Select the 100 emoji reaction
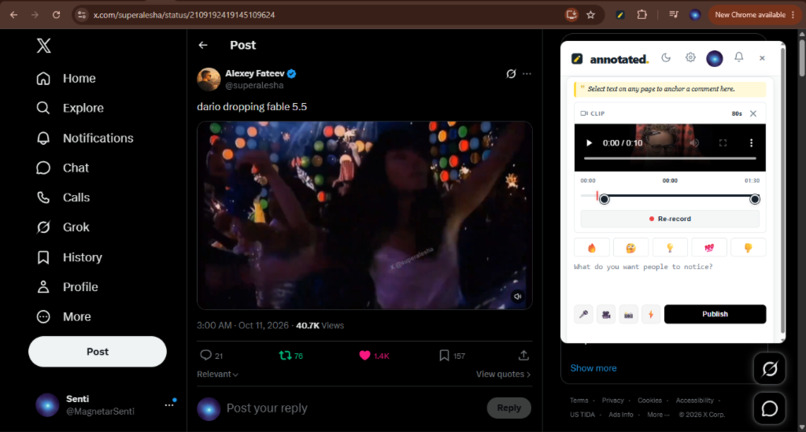Screen dimensions: 806x432 (709, 247)
